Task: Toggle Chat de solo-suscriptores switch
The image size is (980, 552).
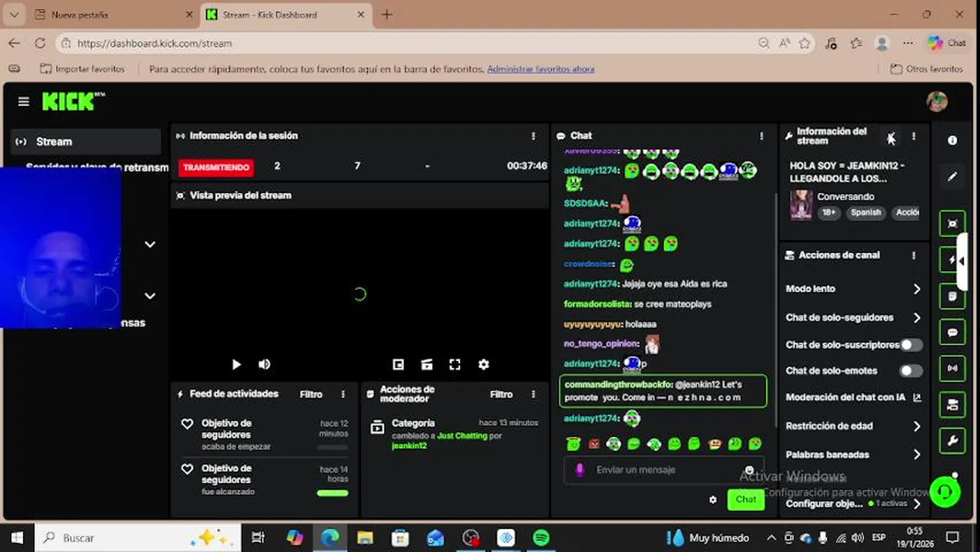Action: (x=911, y=345)
